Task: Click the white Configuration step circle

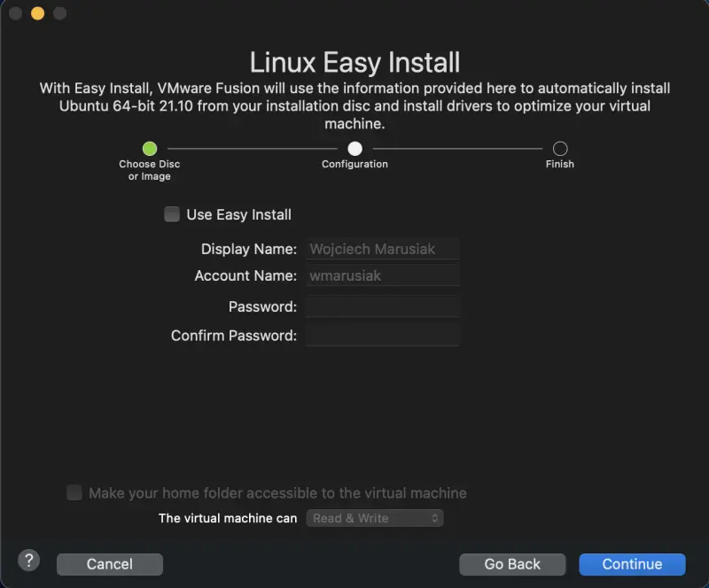Action: tap(354, 148)
